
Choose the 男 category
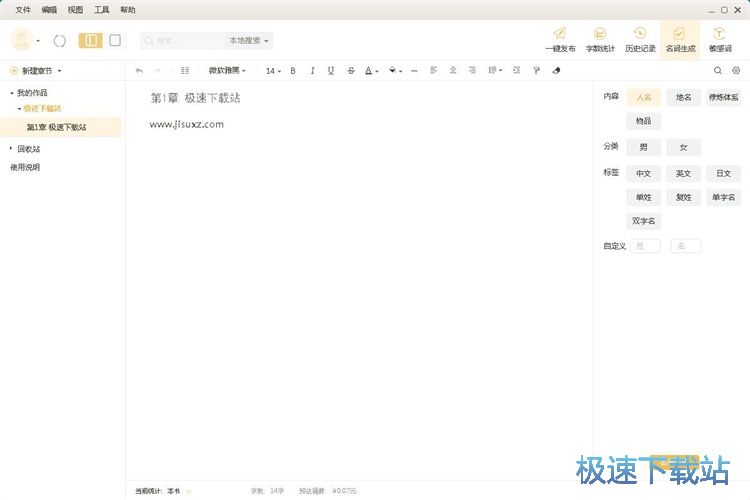pos(643,147)
